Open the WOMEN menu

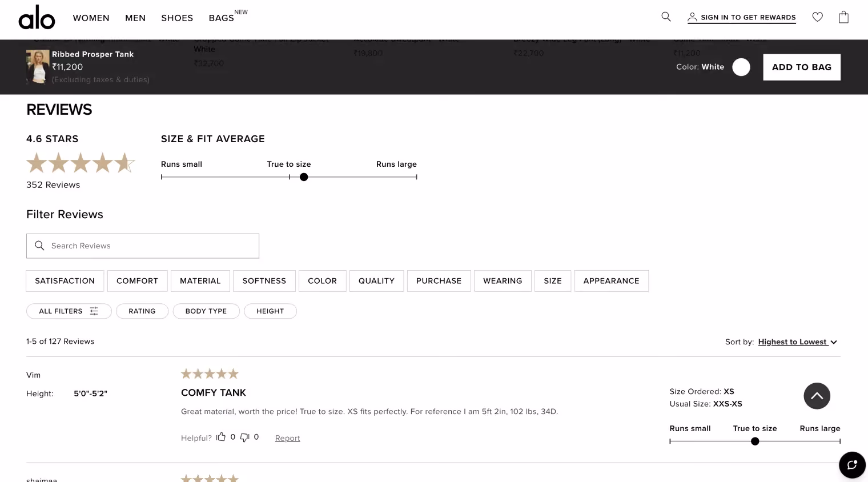click(x=91, y=18)
